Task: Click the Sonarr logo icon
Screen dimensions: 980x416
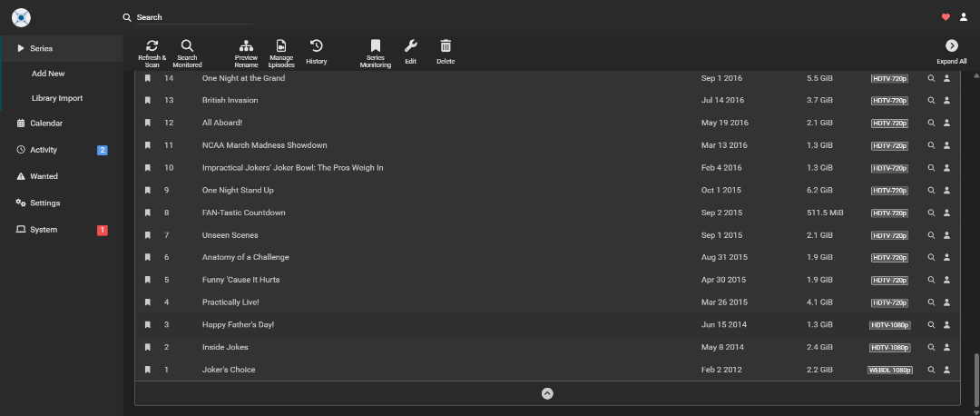Action: coord(21,17)
